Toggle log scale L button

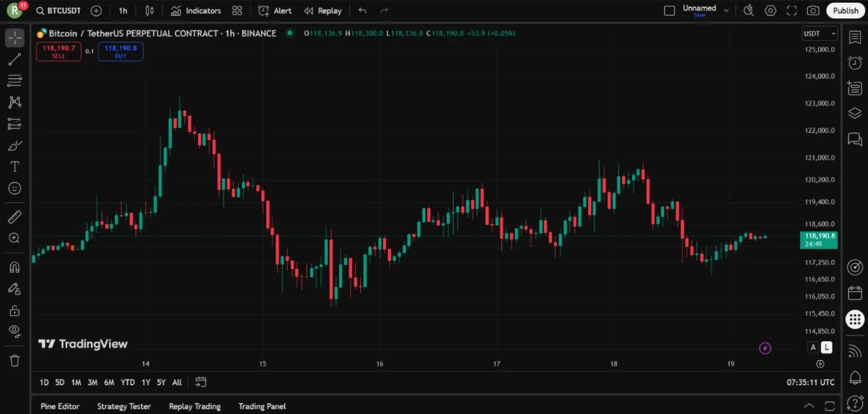pyautogui.click(x=826, y=347)
